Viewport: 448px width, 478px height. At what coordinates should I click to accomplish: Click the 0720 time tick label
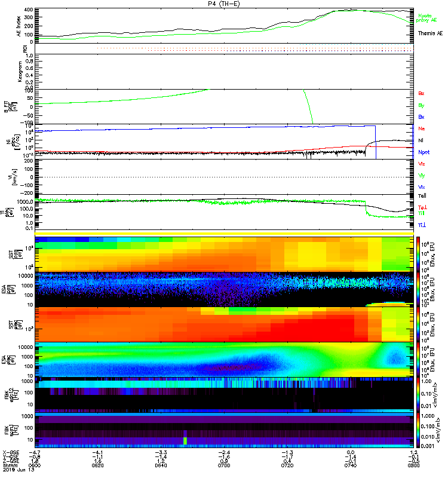[287, 465]
